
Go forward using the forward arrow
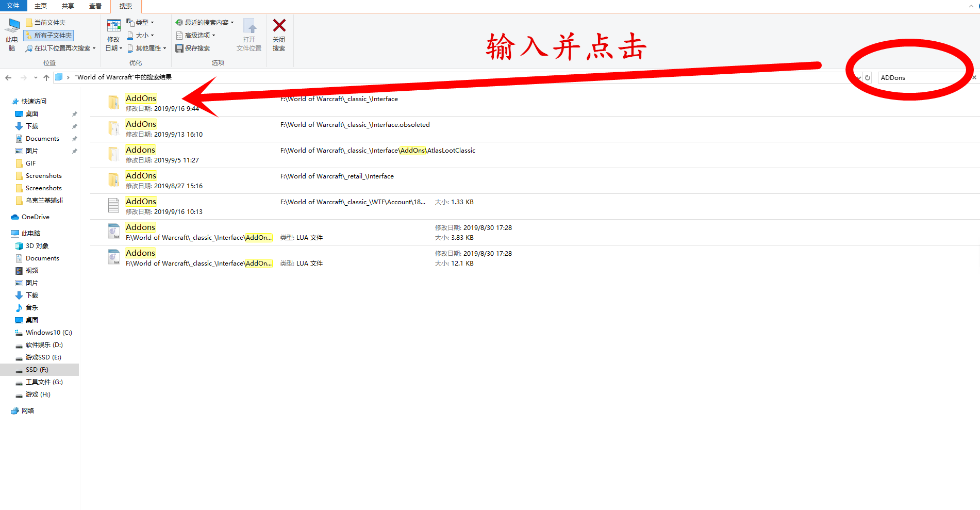pos(23,78)
